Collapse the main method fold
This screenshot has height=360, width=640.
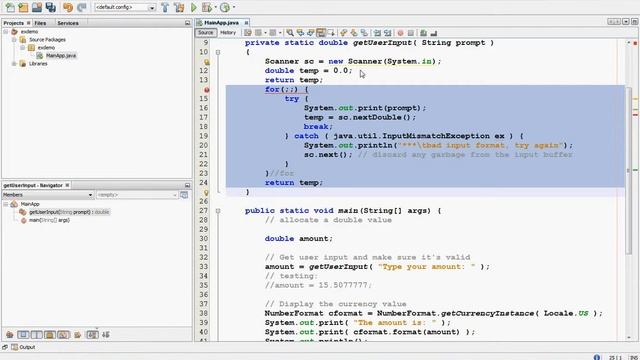pyautogui.click(x=218, y=211)
